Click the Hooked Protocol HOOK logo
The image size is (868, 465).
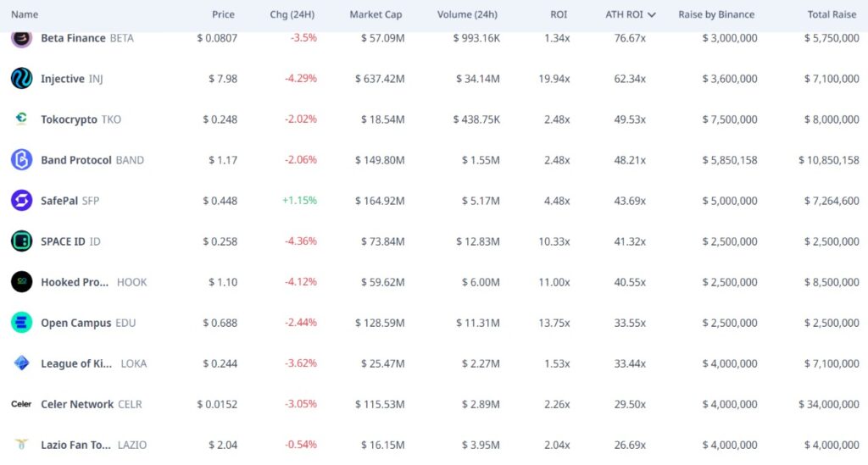(21, 282)
